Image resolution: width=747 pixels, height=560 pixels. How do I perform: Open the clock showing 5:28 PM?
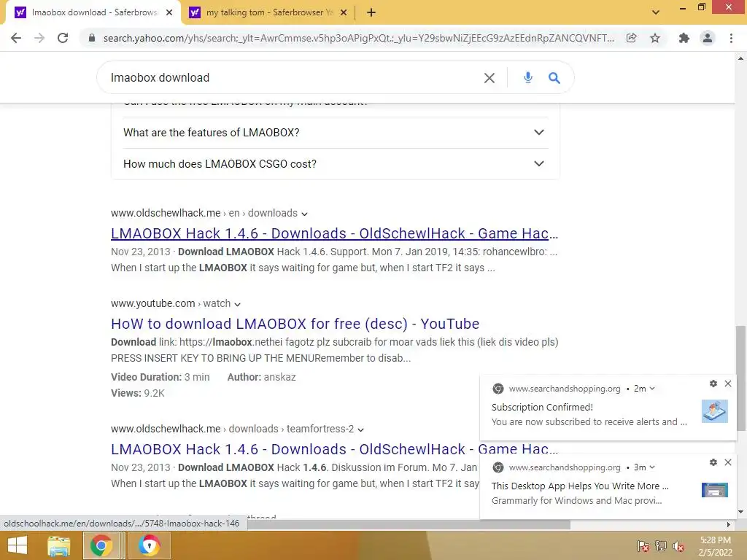[715, 546]
